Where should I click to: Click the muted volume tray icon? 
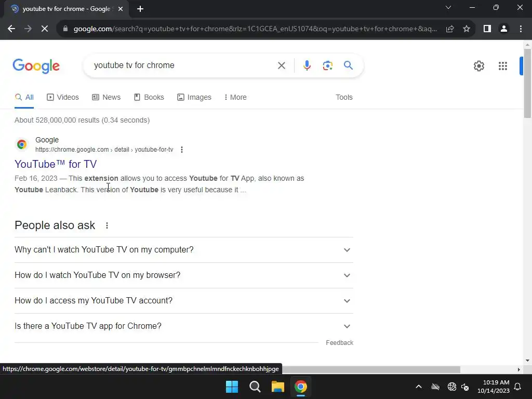[465, 387]
